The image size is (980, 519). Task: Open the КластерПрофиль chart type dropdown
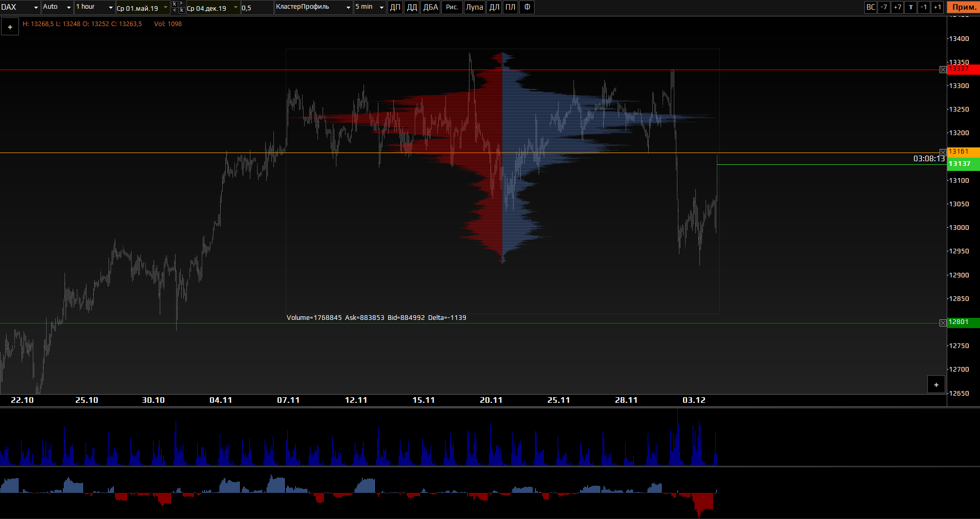point(313,7)
